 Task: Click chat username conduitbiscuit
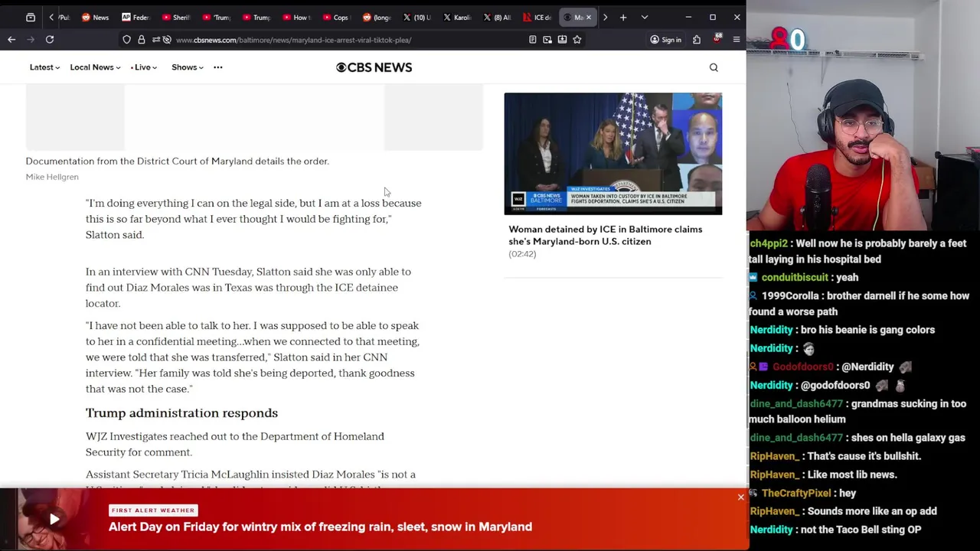tap(795, 277)
